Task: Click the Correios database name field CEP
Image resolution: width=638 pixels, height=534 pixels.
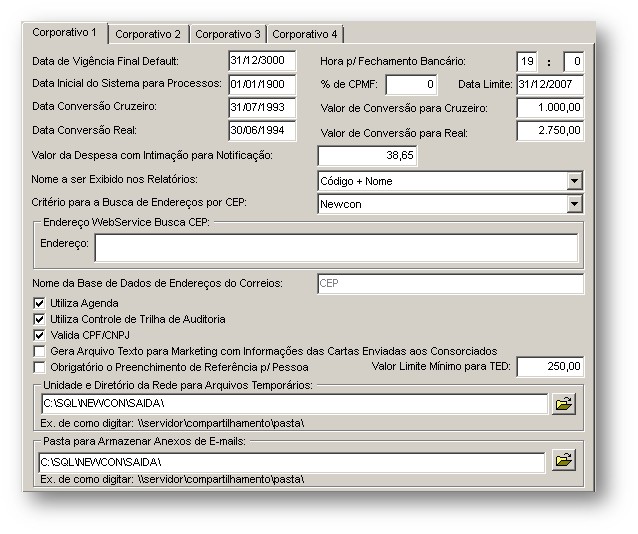Action: click(x=450, y=284)
